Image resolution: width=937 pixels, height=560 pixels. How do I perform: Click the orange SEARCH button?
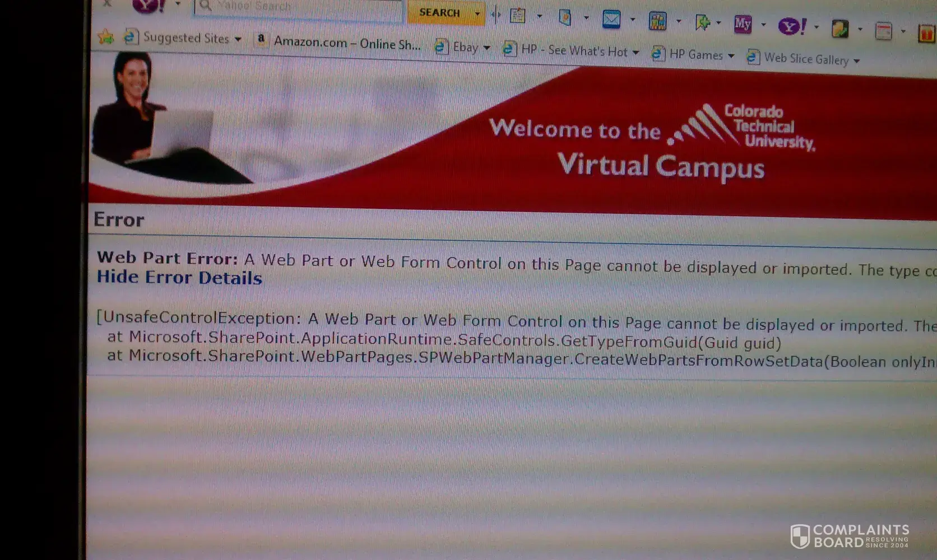tap(440, 12)
